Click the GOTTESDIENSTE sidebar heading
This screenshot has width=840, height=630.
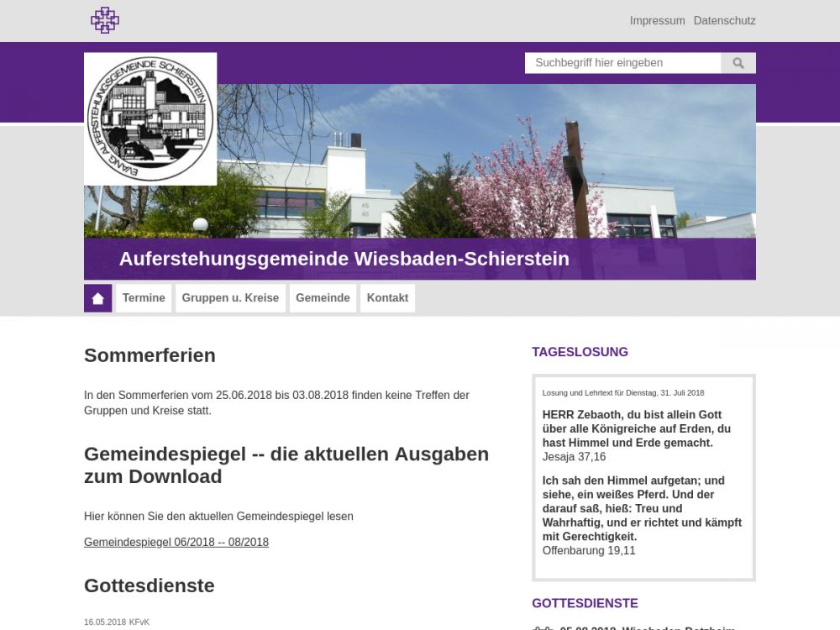[585, 603]
